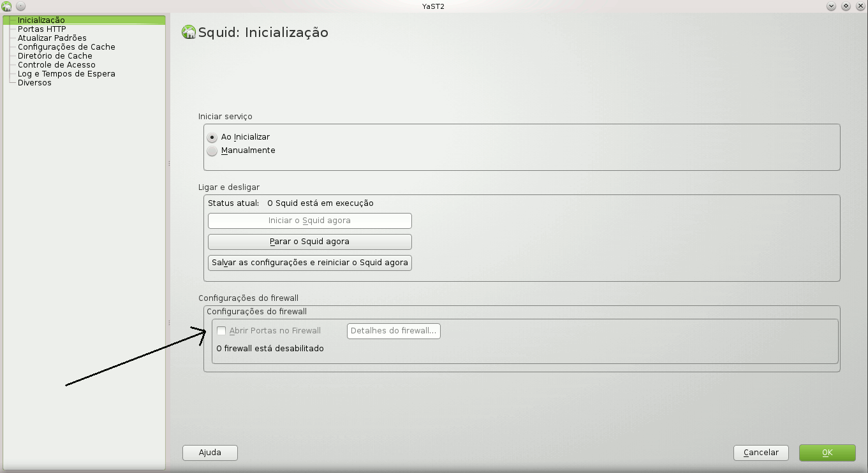
Task: Click the Squid: Inicialização heading
Action: (x=263, y=33)
